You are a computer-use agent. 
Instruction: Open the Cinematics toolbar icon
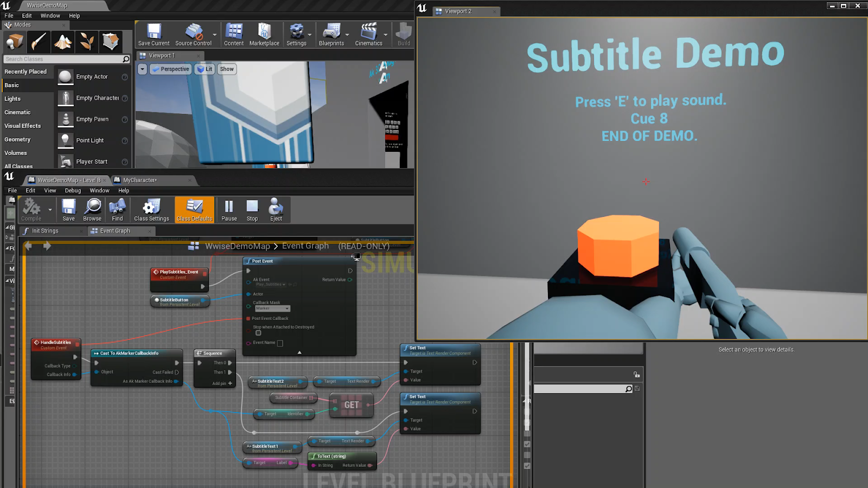369,35
